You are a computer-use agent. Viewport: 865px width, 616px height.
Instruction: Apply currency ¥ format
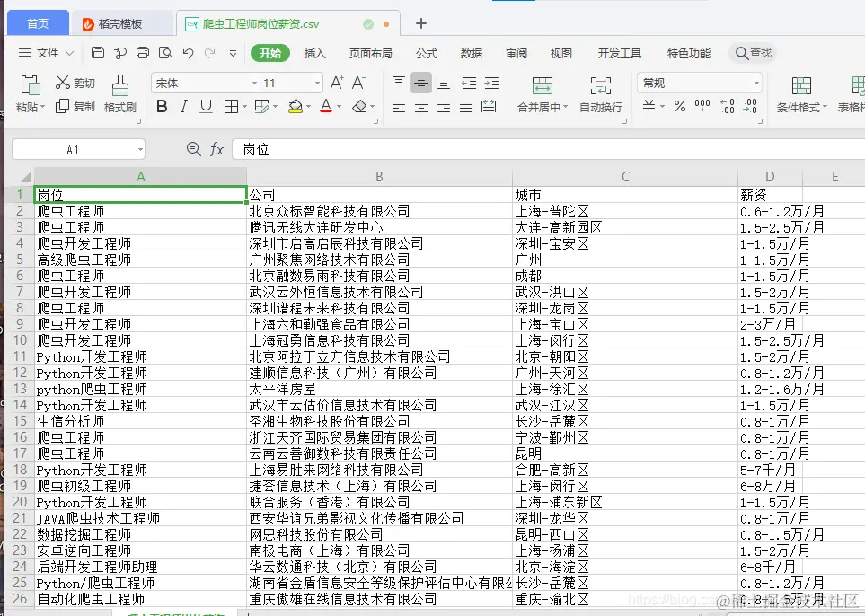click(x=649, y=106)
